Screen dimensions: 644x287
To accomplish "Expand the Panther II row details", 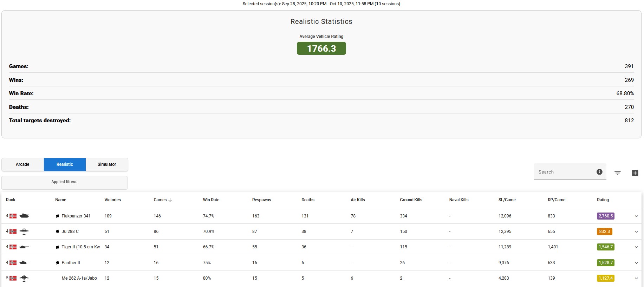I will [636, 263].
